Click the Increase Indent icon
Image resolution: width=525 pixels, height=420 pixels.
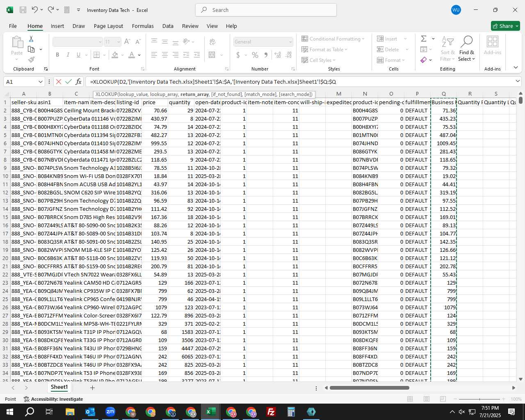197,55
